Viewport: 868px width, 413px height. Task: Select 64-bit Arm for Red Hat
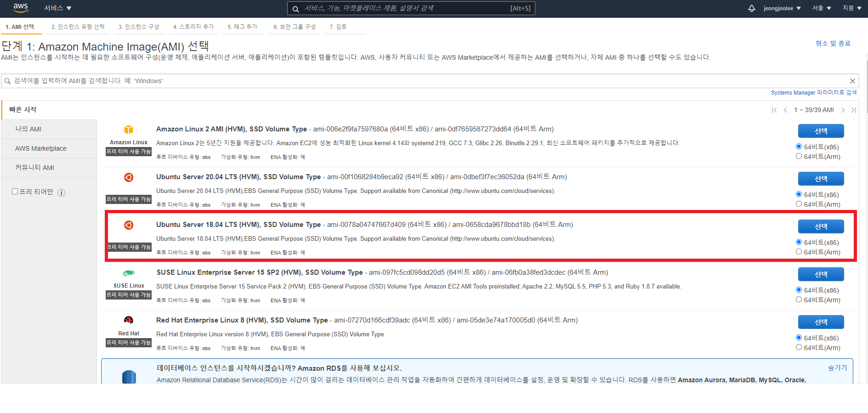[799, 347]
